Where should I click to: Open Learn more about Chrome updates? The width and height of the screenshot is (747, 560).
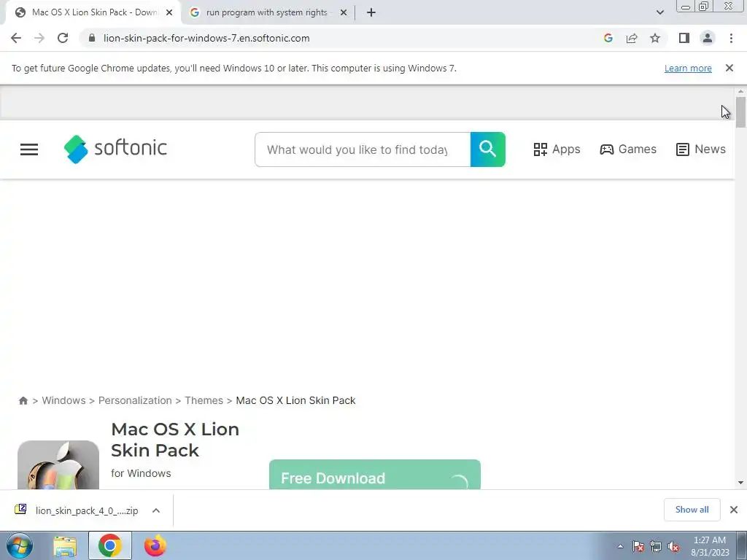[688, 68]
